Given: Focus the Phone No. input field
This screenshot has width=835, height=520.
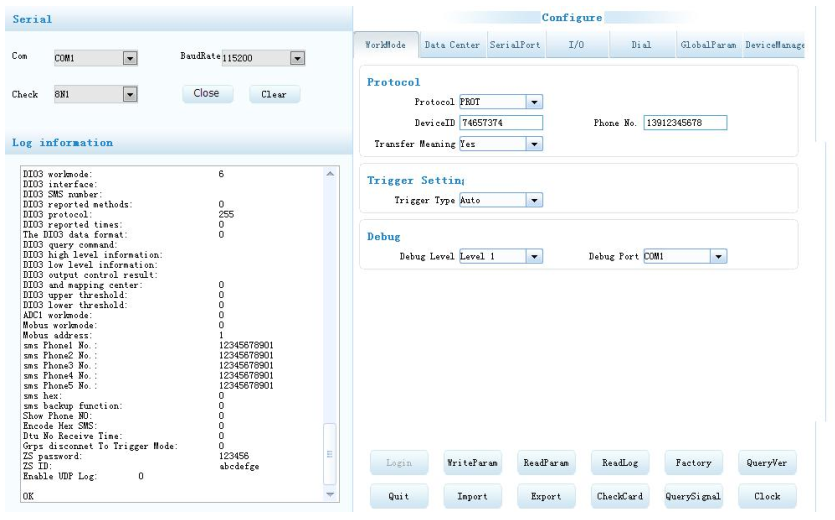Looking at the screenshot, I should click(x=685, y=123).
